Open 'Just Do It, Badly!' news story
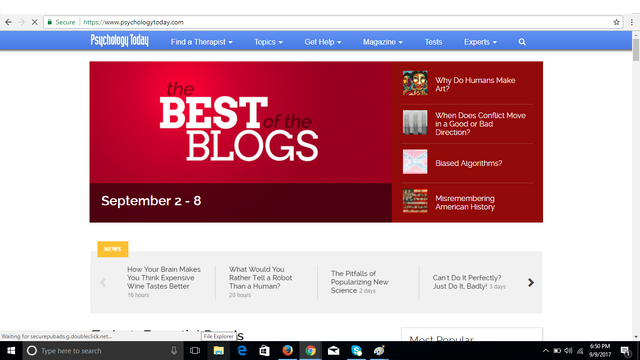The height and width of the screenshot is (360, 640). [467, 282]
